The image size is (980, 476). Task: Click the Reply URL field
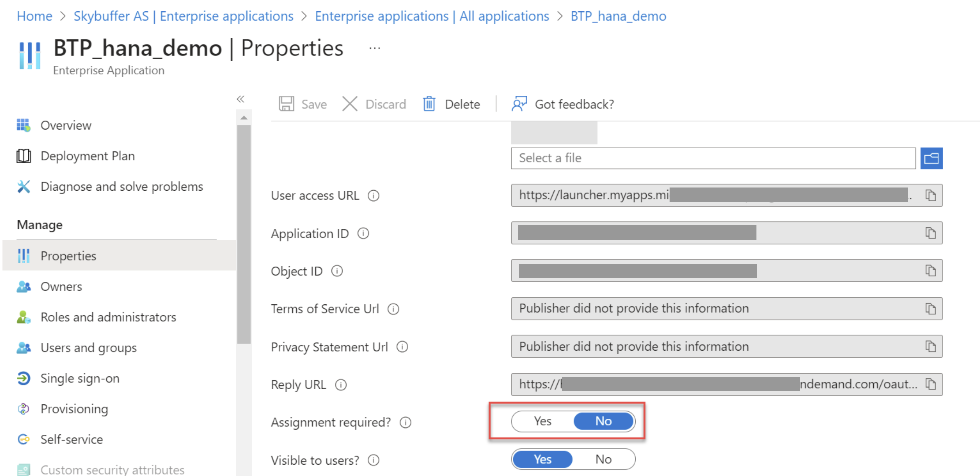click(726, 384)
